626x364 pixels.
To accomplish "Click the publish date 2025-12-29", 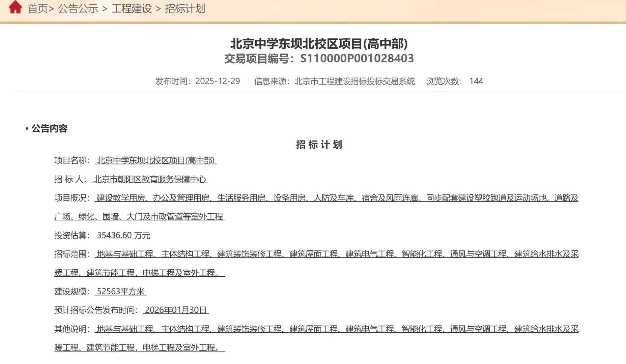I will [x=218, y=81].
